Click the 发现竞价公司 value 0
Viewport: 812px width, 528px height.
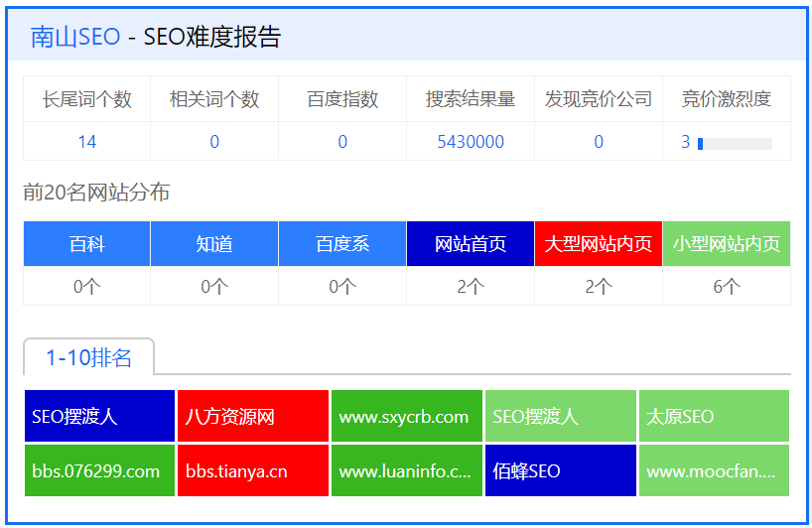pyautogui.click(x=599, y=141)
